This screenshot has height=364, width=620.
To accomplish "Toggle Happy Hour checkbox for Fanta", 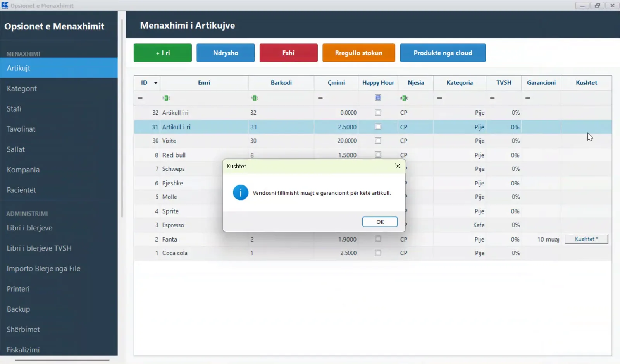I will click(x=378, y=239).
